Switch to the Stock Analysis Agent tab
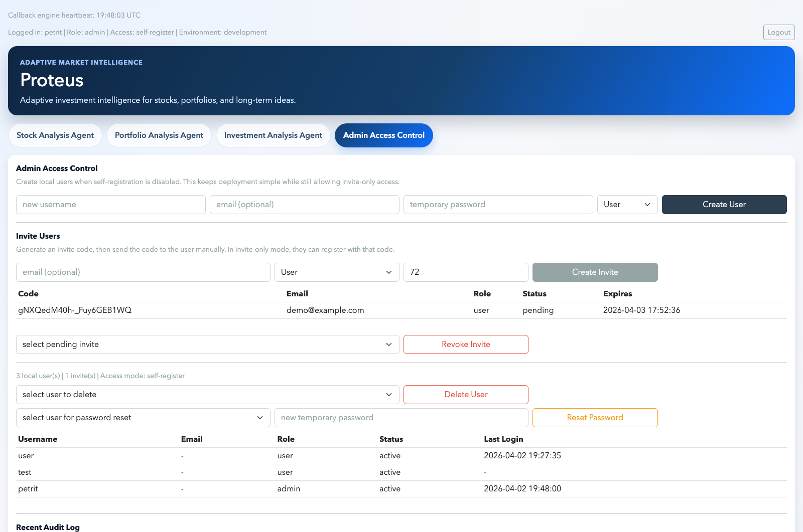The width and height of the screenshot is (803, 532). [55, 135]
